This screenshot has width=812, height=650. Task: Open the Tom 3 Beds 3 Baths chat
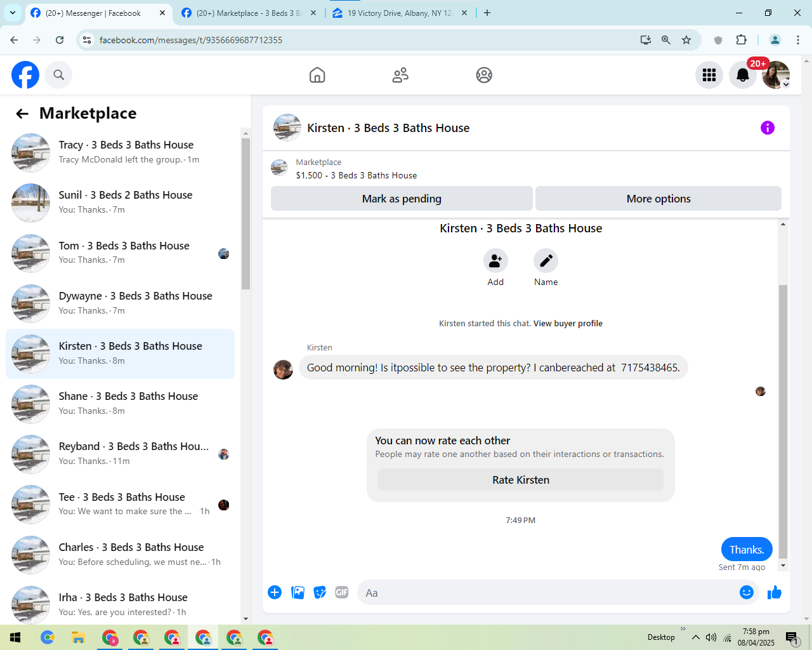click(x=121, y=253)
